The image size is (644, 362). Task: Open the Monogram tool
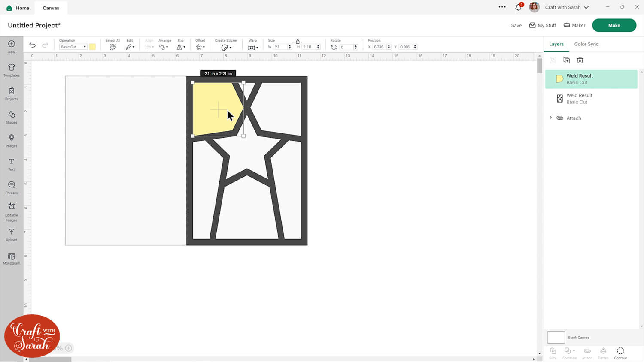pos(12,259)
